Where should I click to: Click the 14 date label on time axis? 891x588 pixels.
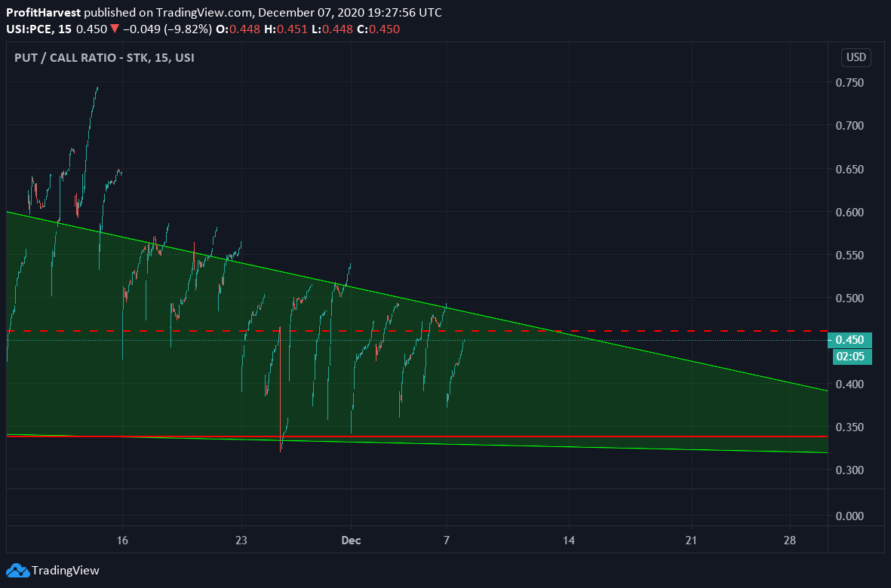[x=569, y=541]
